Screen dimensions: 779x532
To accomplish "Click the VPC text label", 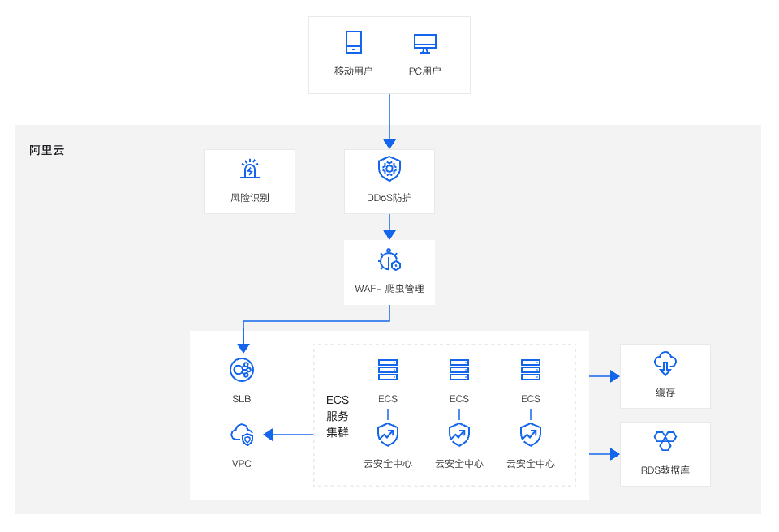I will click(242, 463).
